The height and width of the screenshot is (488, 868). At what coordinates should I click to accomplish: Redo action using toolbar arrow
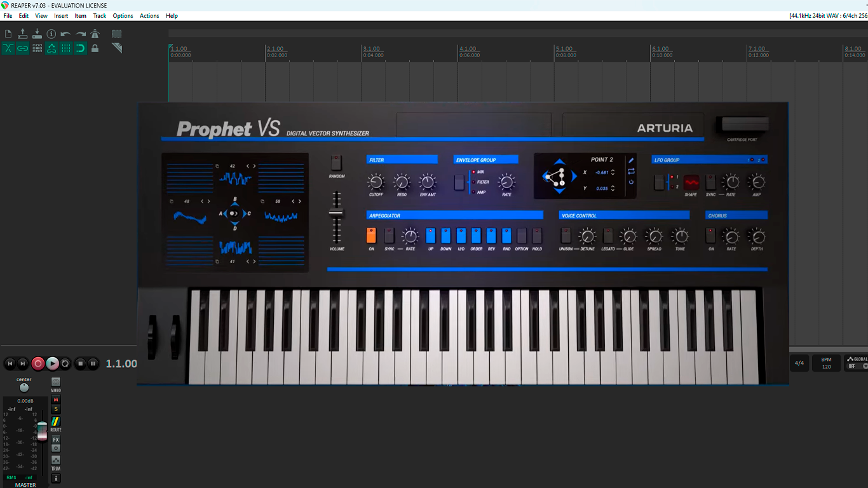[x=81, y=34]
